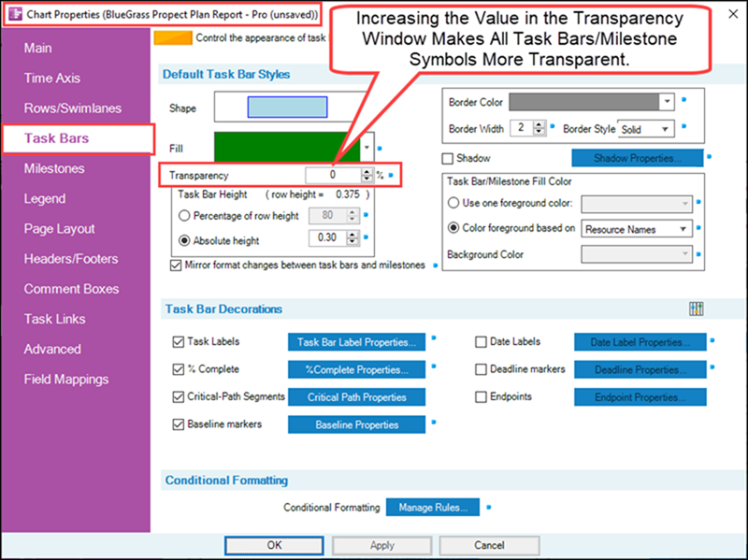748x560 pixels.
Task: Click blue dot beside Fill dropdown
Action: pos(380,149)
